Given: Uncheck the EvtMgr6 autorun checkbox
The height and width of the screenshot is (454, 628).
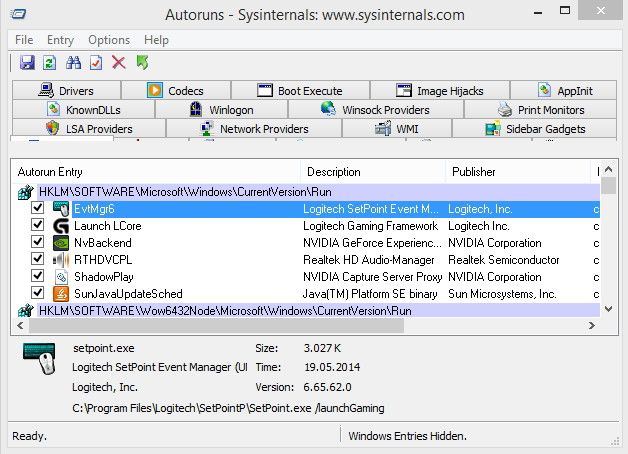Looking at the screenshot, I should click(38, 209).
